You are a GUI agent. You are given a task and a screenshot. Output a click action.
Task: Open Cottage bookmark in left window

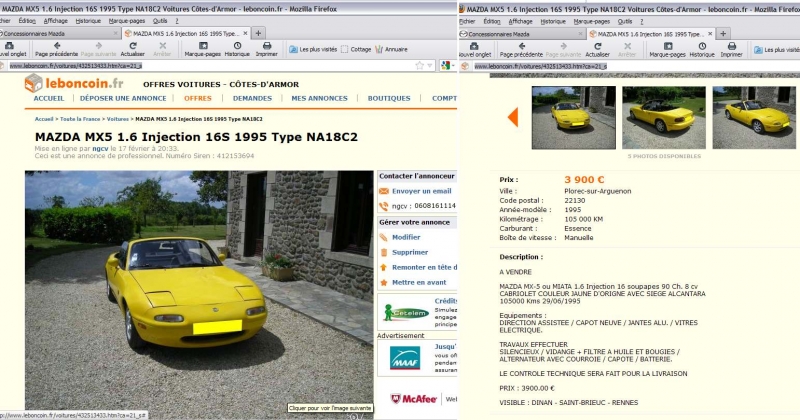[356, 50]
